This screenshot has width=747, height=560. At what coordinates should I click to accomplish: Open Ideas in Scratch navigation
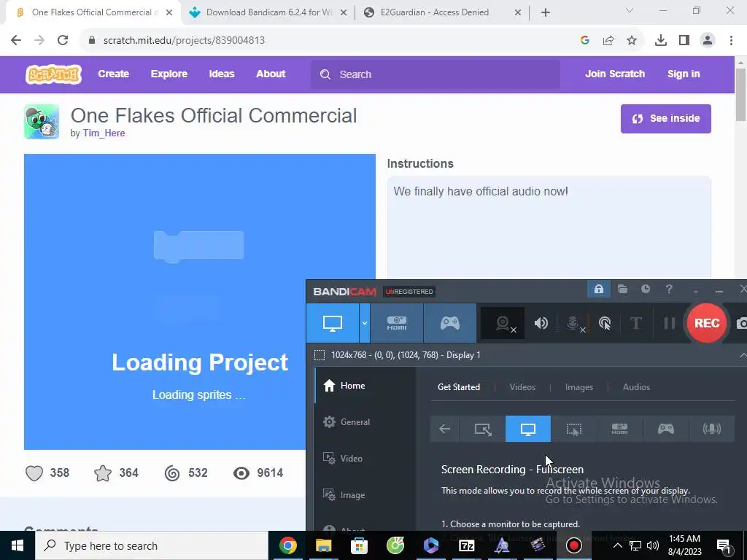click(222, 74)
